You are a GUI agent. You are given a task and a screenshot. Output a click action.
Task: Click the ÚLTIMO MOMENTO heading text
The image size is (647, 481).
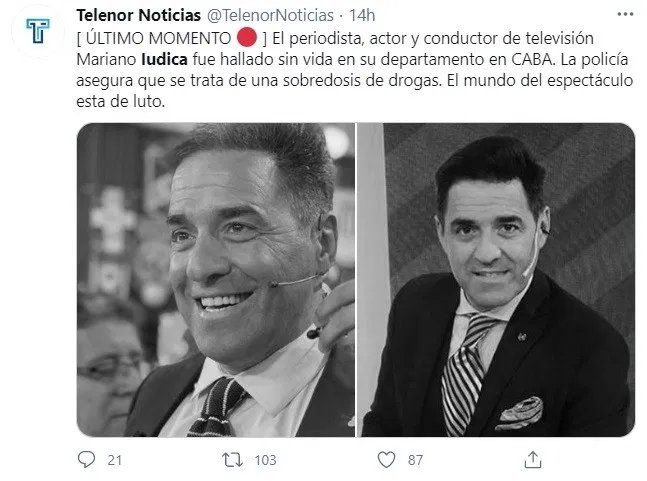coord(158,38)
